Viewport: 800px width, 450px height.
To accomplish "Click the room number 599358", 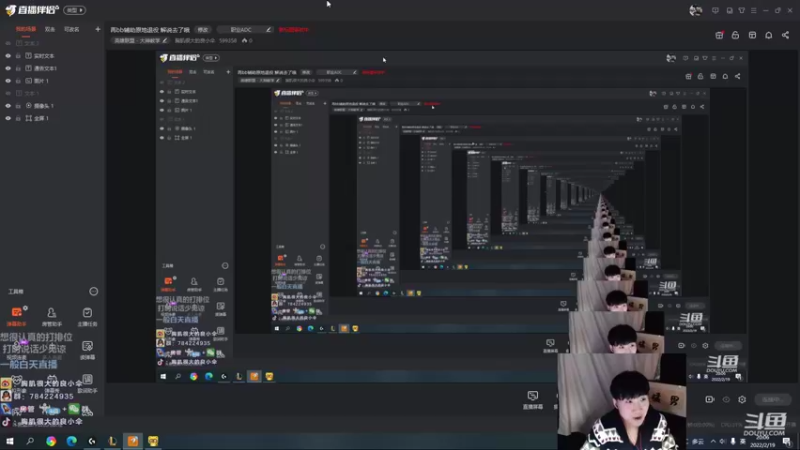I will point(228,40).
